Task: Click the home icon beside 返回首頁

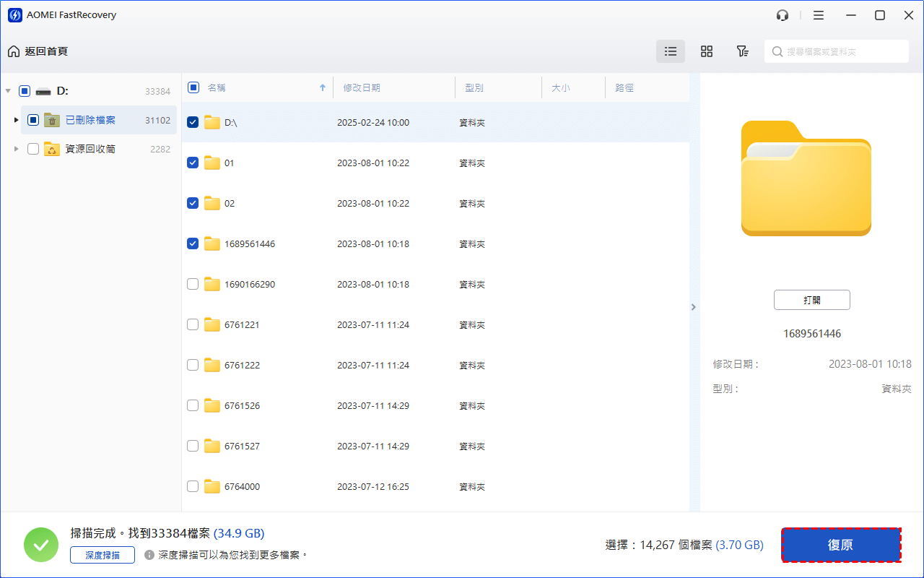Action: coord(14,51)
